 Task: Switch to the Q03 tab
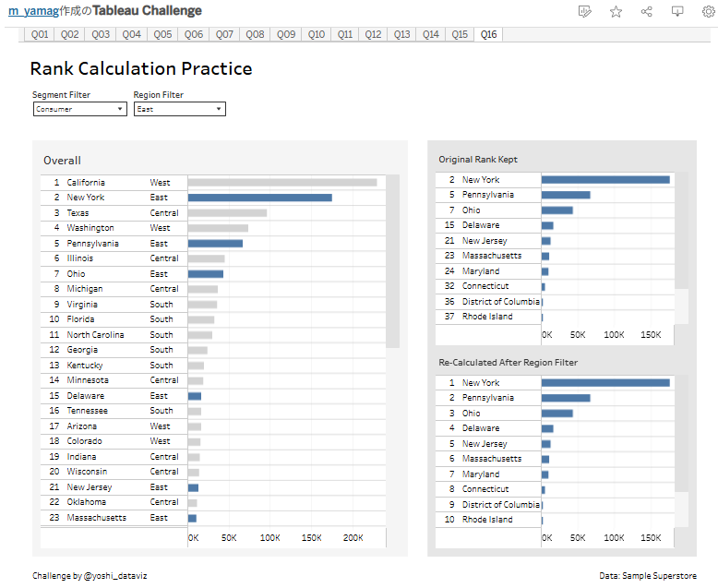tap(101, 34)
